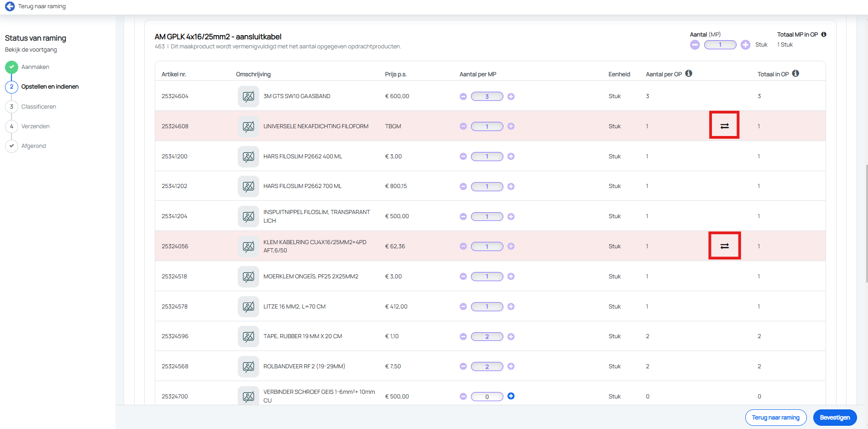Edit quantity field for TAPE, RUBBER 19 MM
This screenshot has height=429, width=868.
point(487,336)
